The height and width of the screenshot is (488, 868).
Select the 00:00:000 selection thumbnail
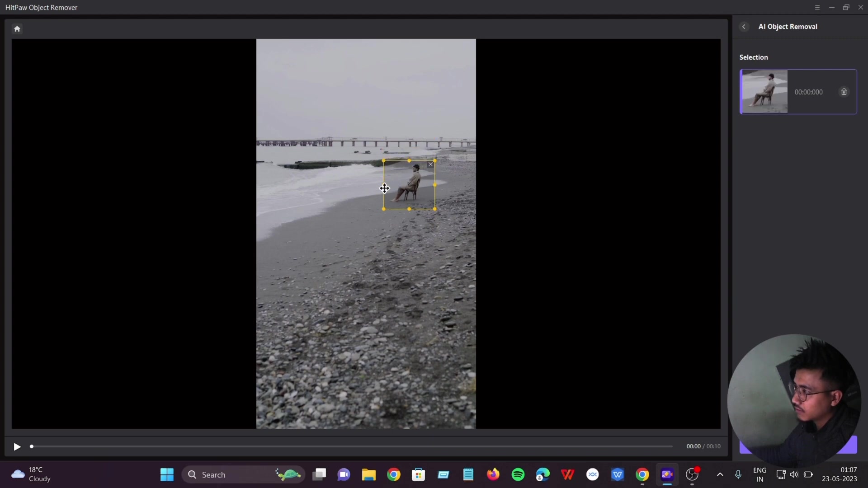click(x=764, y=92)
